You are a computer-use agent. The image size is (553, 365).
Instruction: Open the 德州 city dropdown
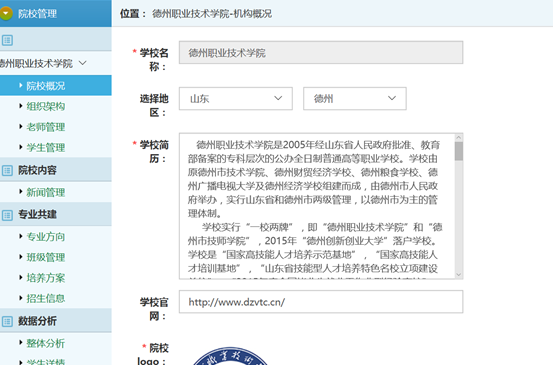point(355,98)
